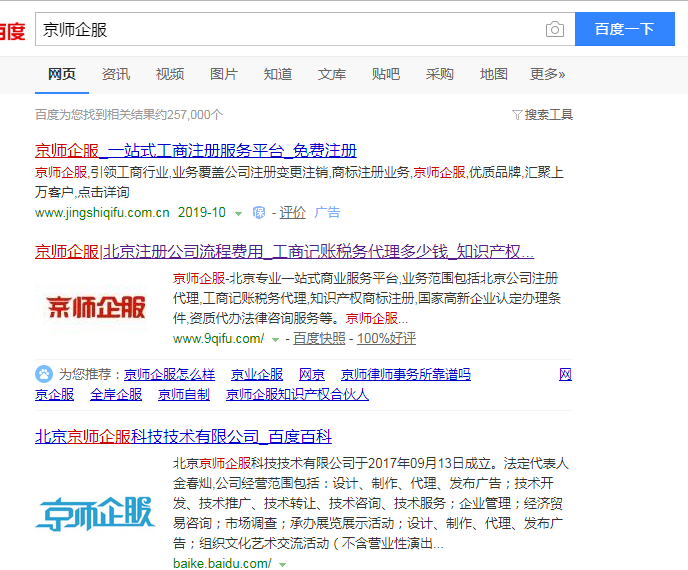Switch to the 图片 tab

pos(224,74)
